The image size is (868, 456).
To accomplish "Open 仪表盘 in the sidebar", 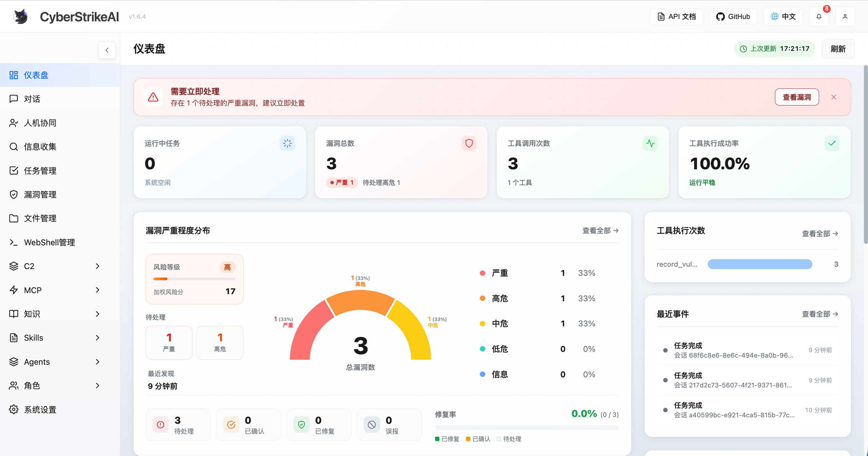I will click(60, 75).
